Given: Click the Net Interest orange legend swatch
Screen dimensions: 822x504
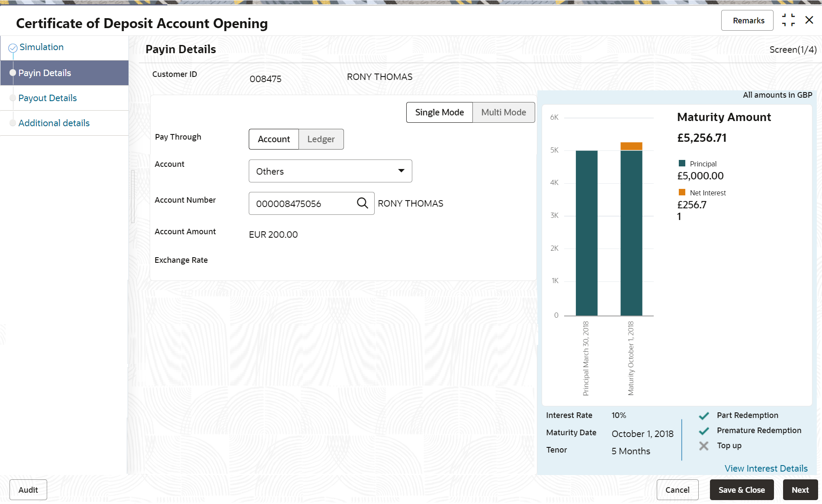Looking at the screenshot, I should pos(682,192).
